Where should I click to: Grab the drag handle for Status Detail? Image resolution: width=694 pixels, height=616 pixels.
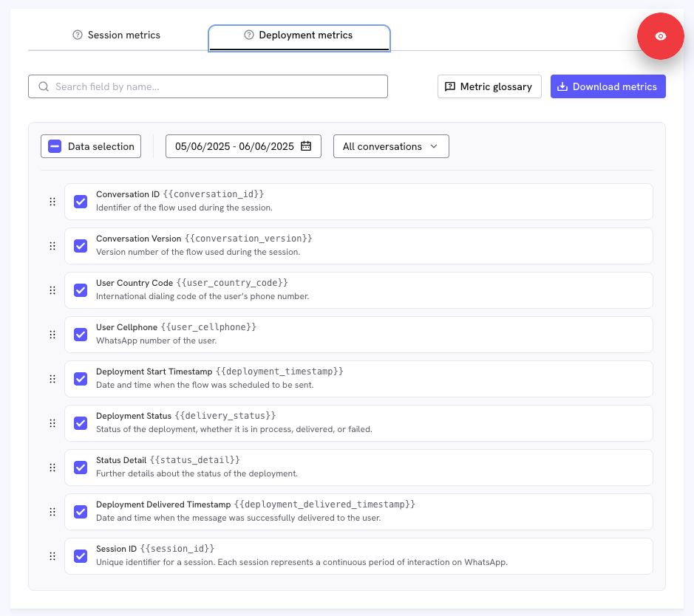pyautogui.click(x=52, y=468)
